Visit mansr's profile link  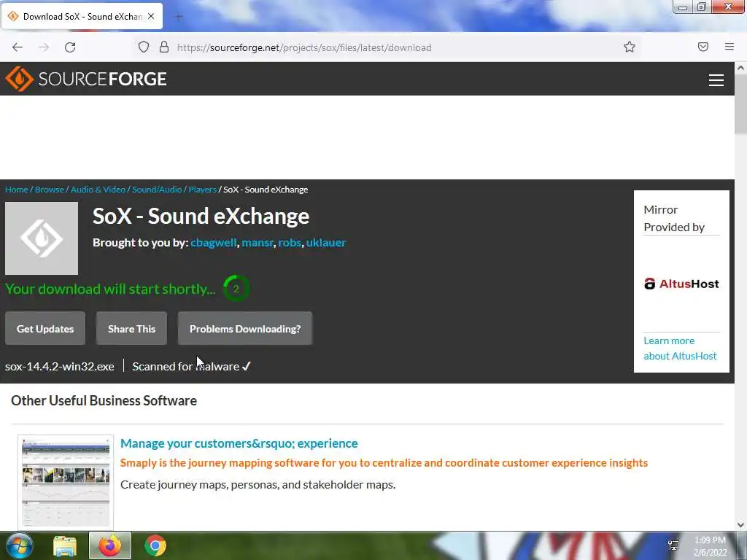[x=258, y=242]
